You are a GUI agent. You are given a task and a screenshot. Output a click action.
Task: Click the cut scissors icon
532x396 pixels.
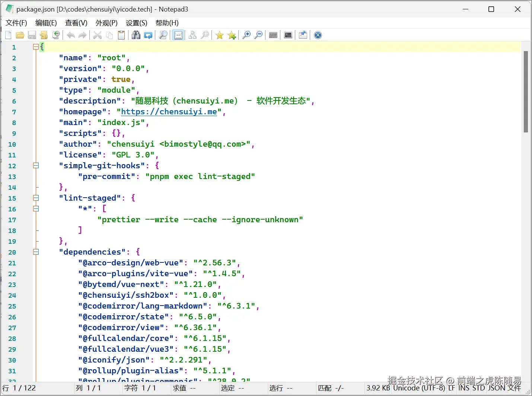coord(98,35)
